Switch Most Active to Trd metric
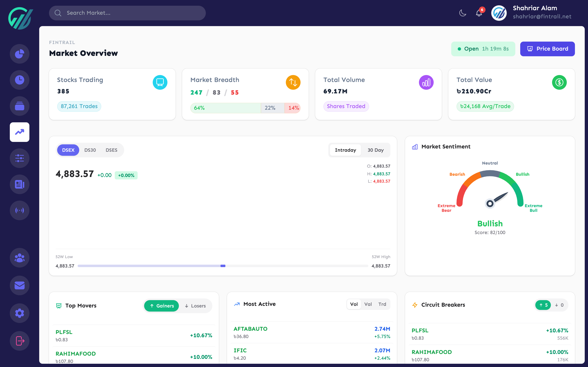588x367 pixels. coord(382,304)
